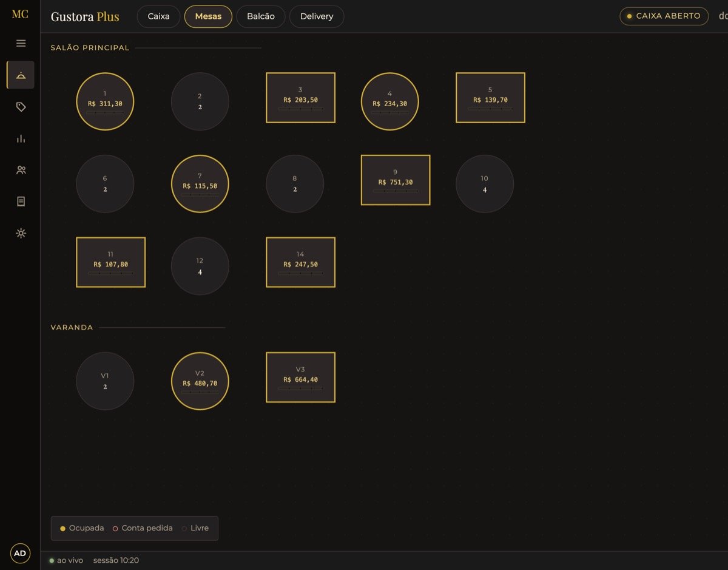Click the MC logo in the sidebar
The image size is (728, 570).
[20, 15]
